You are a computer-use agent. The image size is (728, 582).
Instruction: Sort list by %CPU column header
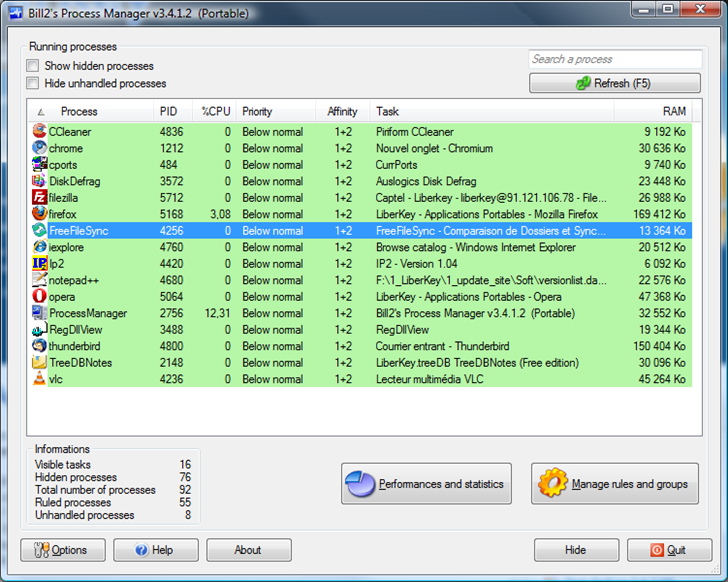point(214,111)
